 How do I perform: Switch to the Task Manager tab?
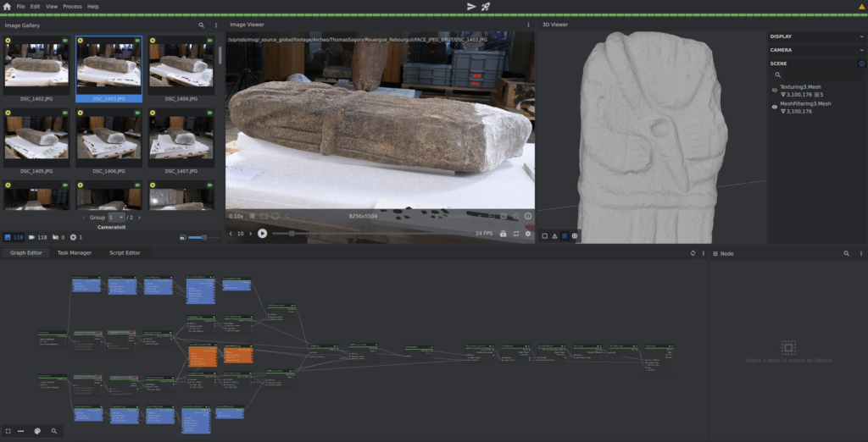pyautogui.click(x=75, y=252)
